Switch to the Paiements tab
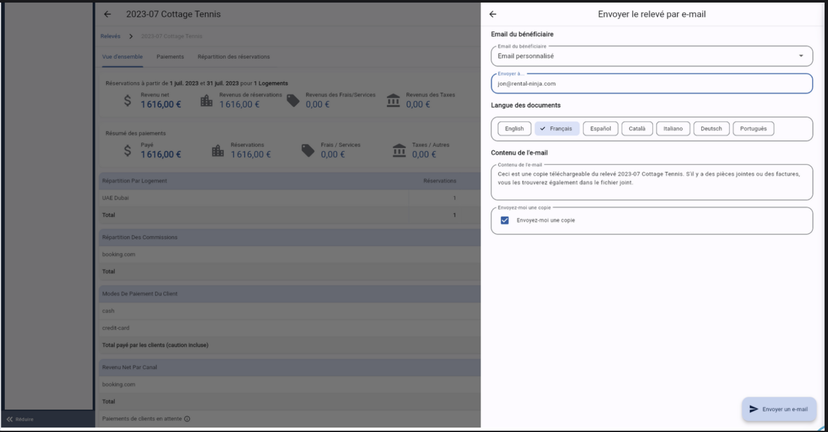The width and height of the screenshot is (828, 432). pyautogui.click(x=170, y=57)
